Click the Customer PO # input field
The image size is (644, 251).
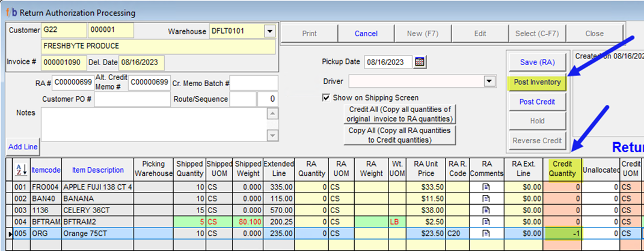coord(132,99)
